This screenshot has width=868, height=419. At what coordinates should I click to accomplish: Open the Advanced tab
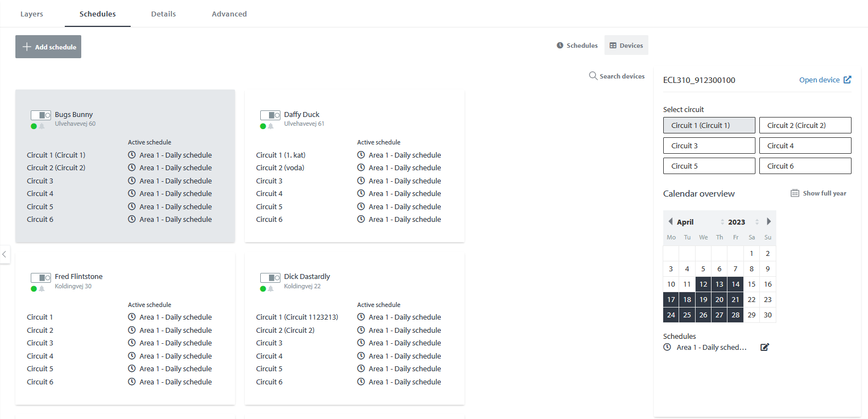click(x=229, y=14)
